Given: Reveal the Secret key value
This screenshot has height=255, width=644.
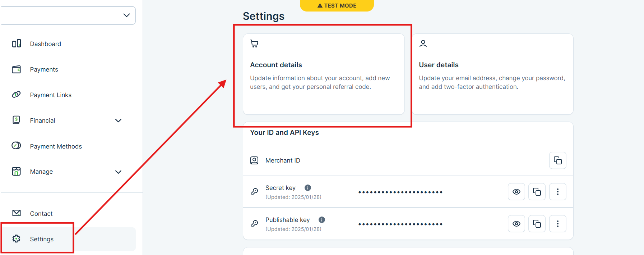Looking at the screenshot, I should 516,192.
